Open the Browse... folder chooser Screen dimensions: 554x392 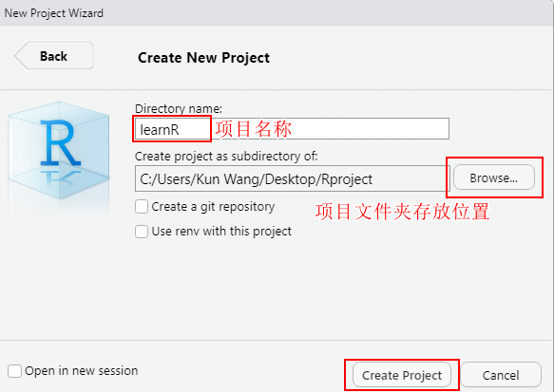493,177
